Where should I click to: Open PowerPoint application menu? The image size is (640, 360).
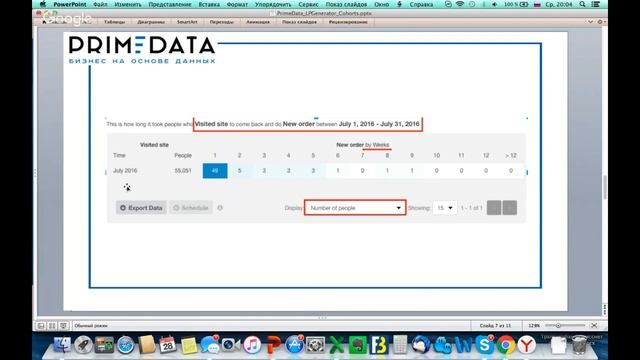click(70, 4)
